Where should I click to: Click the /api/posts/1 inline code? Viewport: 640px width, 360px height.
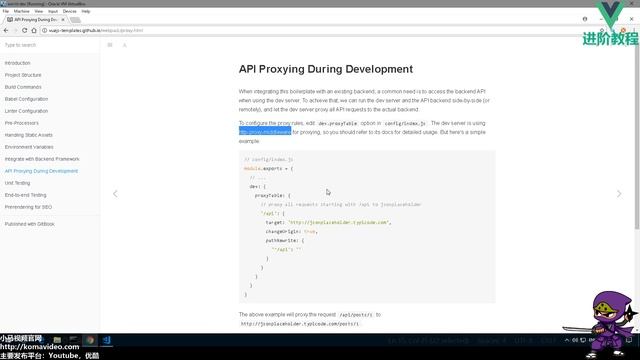tap(356, 315)
